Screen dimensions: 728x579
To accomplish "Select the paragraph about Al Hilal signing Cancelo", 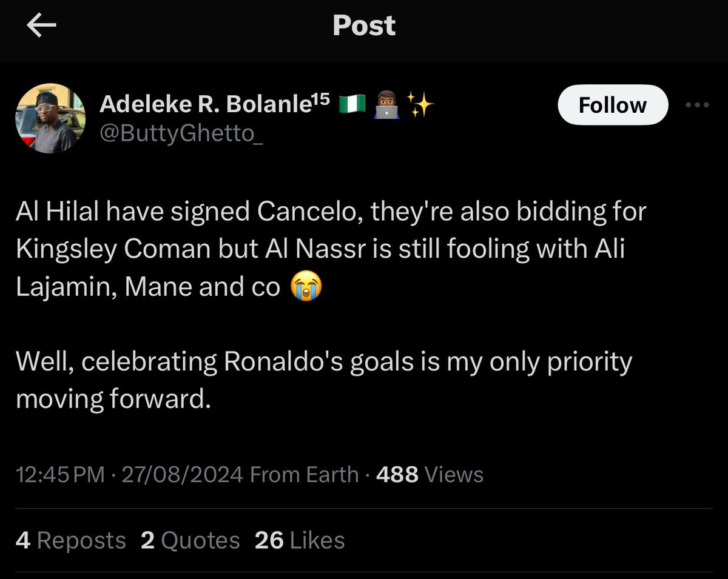I will pyautogui.click(x=331, y=249).
